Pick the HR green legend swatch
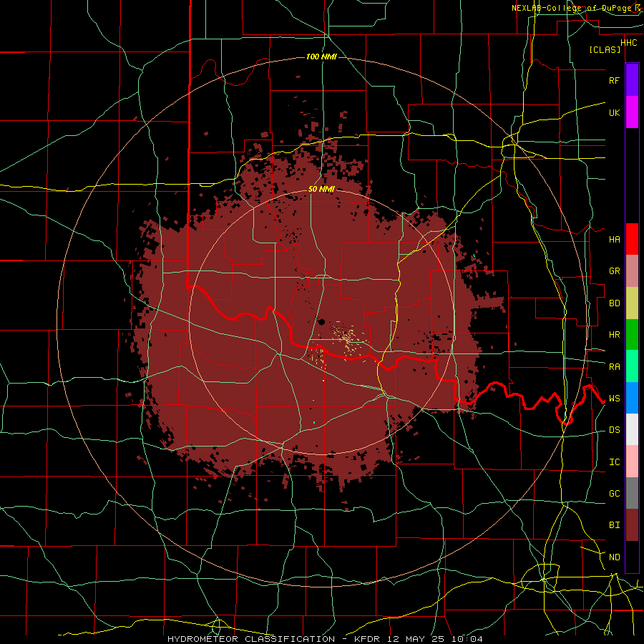 pyautogui.click(x=632, y=335)
